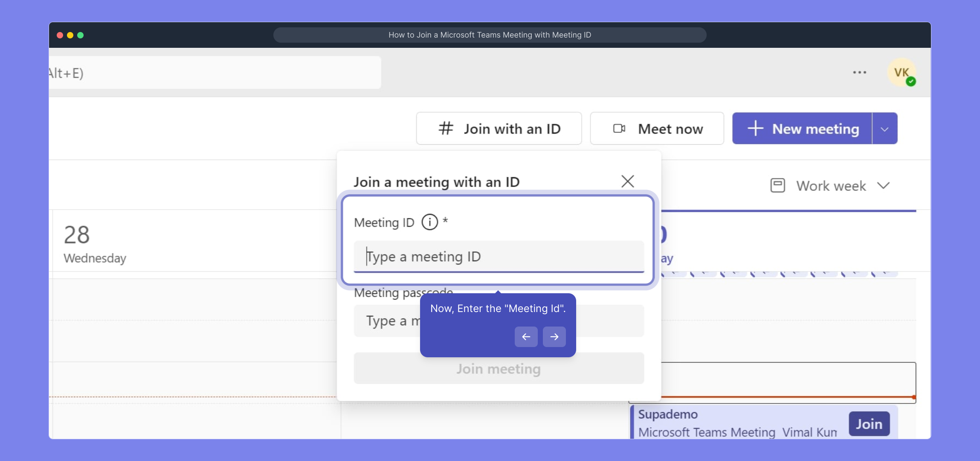
Task: Join the Supademo meeting
Action: pyautogui.click(x=869, y=424)
